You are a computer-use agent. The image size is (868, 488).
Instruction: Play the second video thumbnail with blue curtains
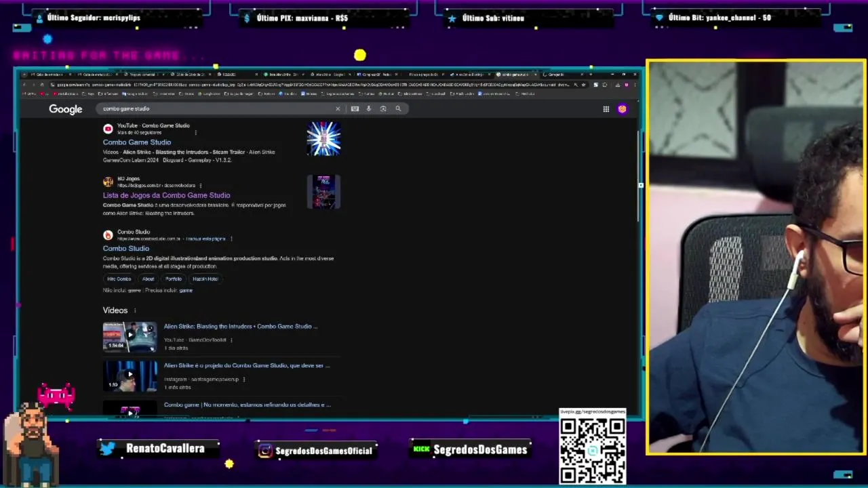pyautogui.click(x=130, y=376)
